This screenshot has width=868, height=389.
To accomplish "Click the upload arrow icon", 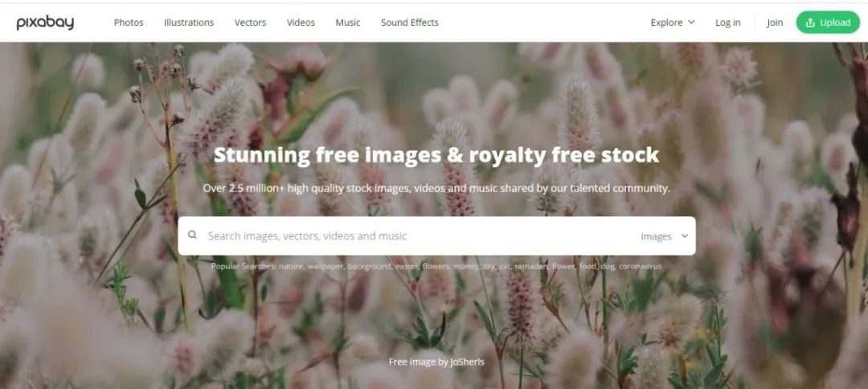I will (810, 23).
